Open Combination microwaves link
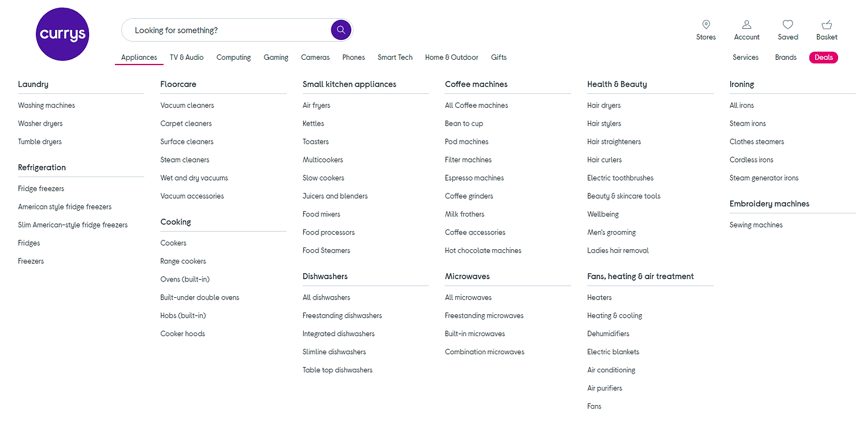Image resolution: width=868 pixels, height=421 pixels. click(x=484, y=352)
